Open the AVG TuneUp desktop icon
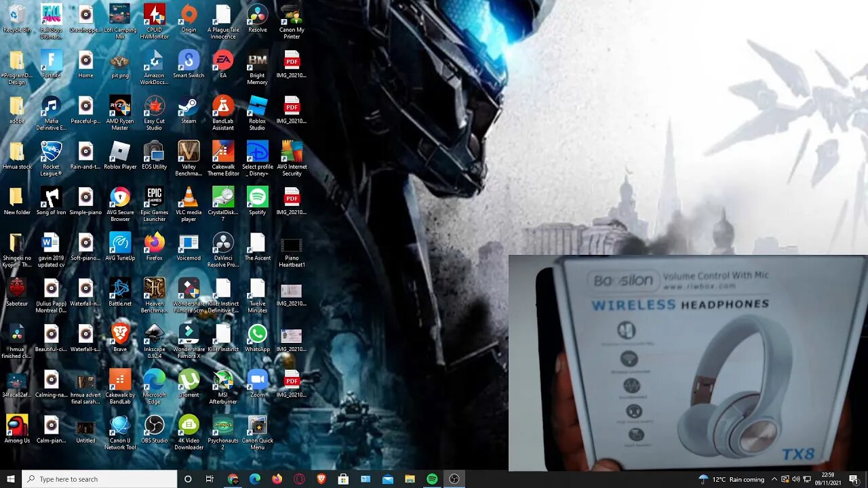The width and height of the screenshot is (868, 488). [x=120, y=247]
